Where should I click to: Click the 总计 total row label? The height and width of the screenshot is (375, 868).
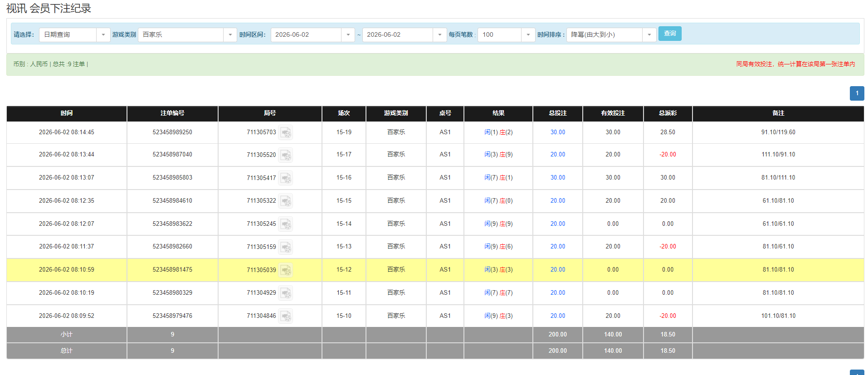pyautogui.click(x=67, y=351)
